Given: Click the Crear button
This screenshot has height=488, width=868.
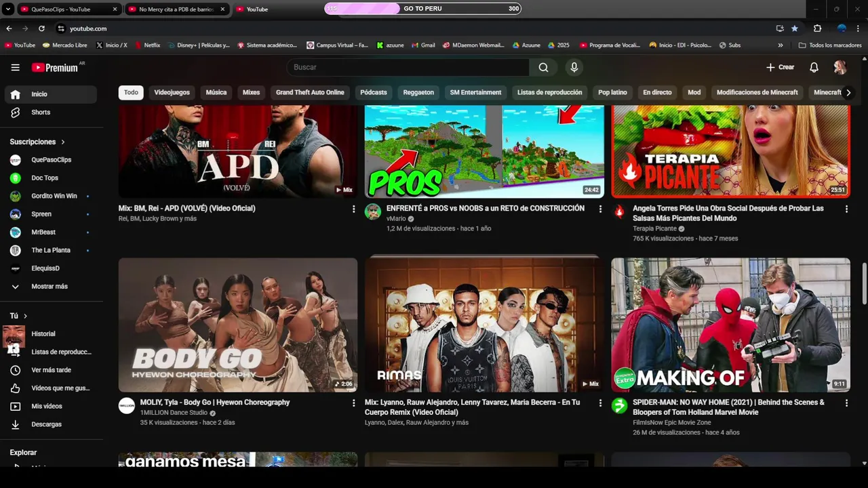Looking at the screenshot, I should (x=780, y=67).
